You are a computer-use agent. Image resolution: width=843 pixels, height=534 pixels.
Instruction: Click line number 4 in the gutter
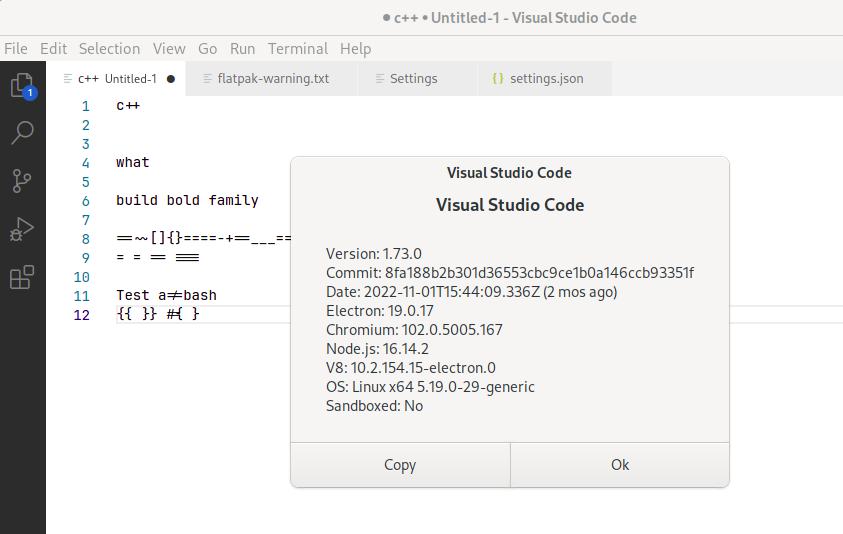[85, 163]
